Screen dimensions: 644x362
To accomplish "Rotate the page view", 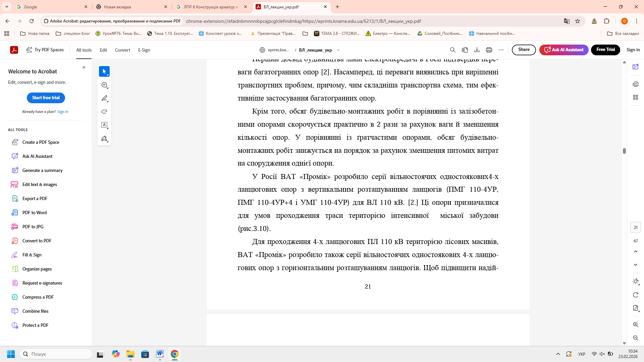I will pyautogui.click(x=635, y=295).
